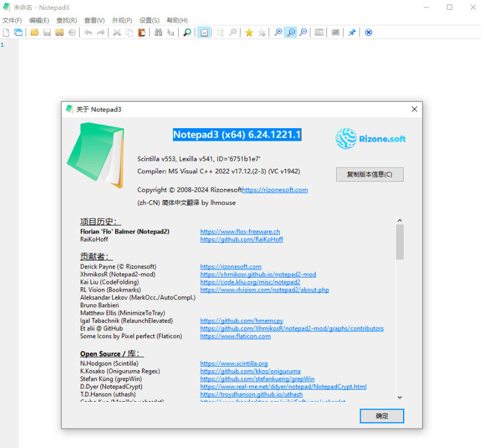Open the github.com/RaiKoHoff link
The width and height of the screenshot is (481, 448).
tap(242, 239)
